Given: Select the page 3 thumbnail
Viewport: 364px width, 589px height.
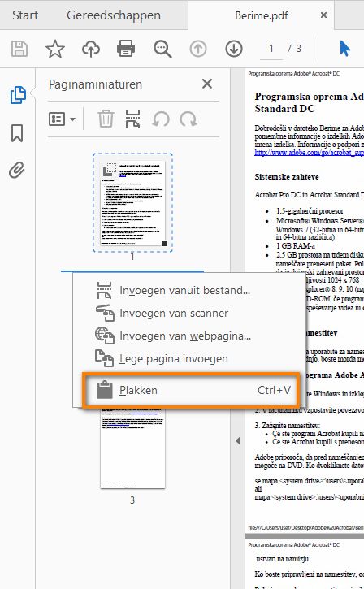Looking at the screenshot, I should coord(132,449).
